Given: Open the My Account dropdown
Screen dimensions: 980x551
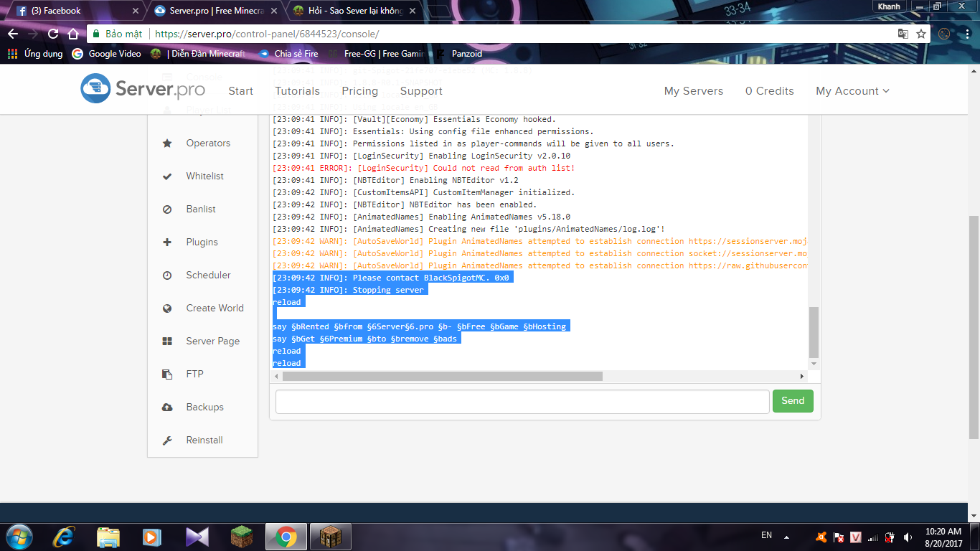Looking at the screenshot, I should tap(852, 91).
